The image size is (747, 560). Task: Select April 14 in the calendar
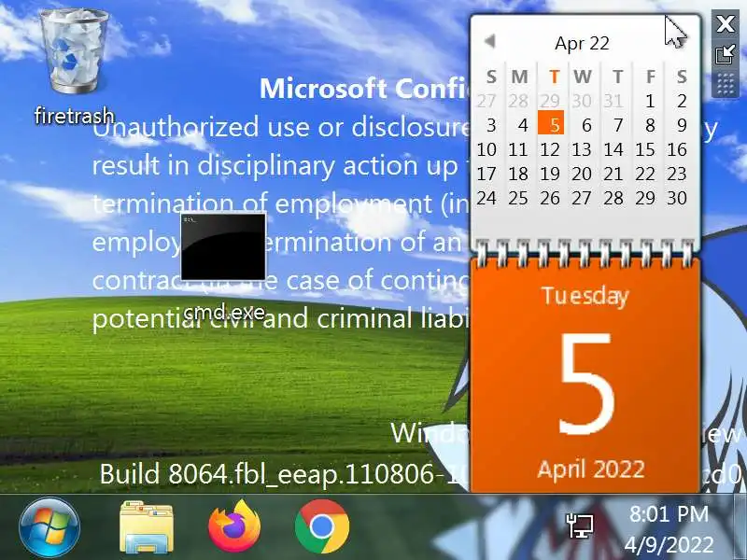613,149
